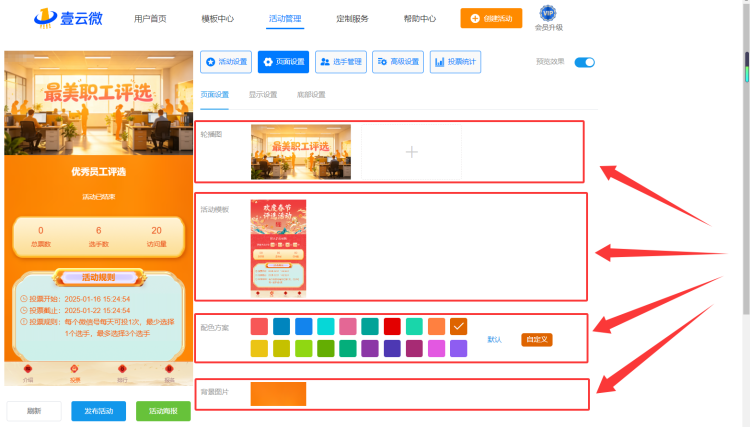Click the 轮播图 label
750x427 pixels.
pyautogui.click(x=211, y=134)
